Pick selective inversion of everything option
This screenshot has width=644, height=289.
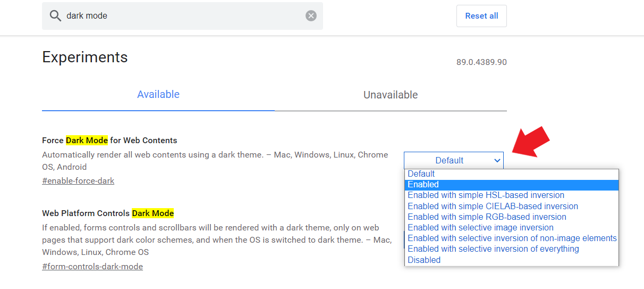pos(493,249)
